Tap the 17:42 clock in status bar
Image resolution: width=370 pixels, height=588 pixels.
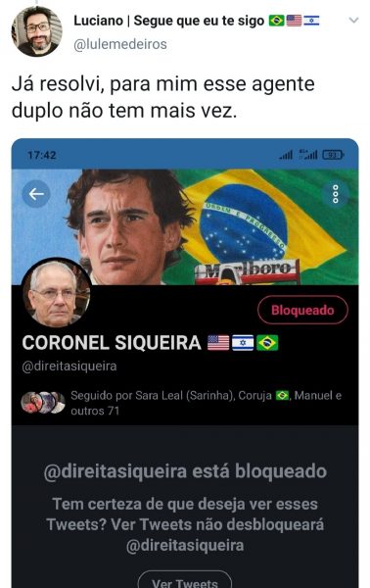pyautogui.click(x=42, y=155)
